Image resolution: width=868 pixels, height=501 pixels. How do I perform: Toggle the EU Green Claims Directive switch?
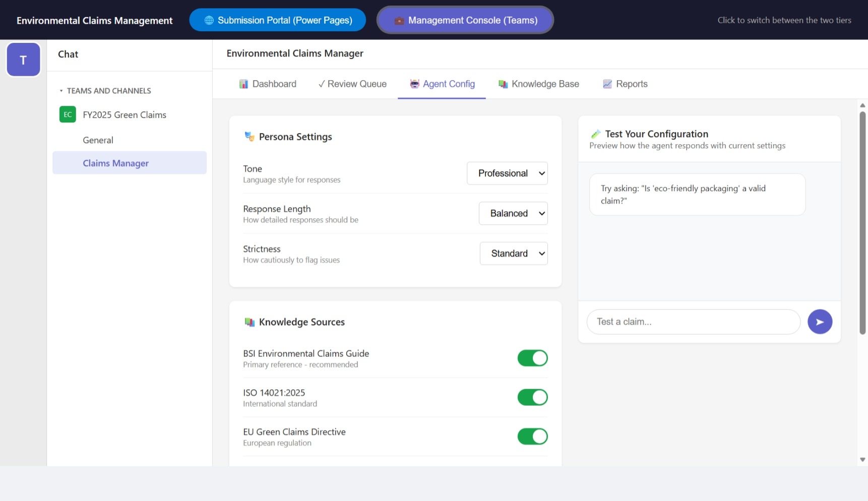(x=532, y=436)
